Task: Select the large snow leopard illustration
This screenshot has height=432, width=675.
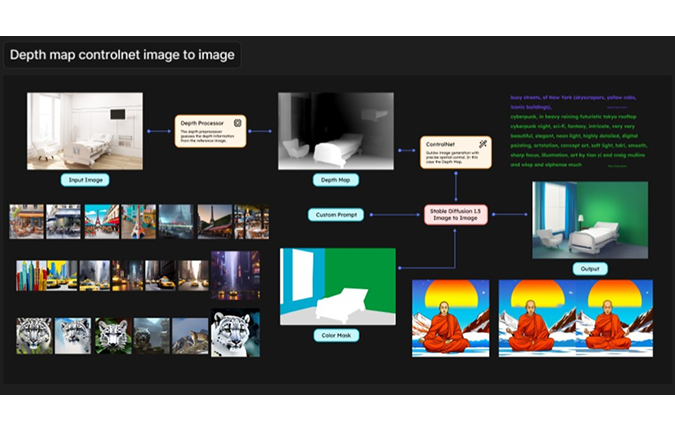Action: click(235, 333)
